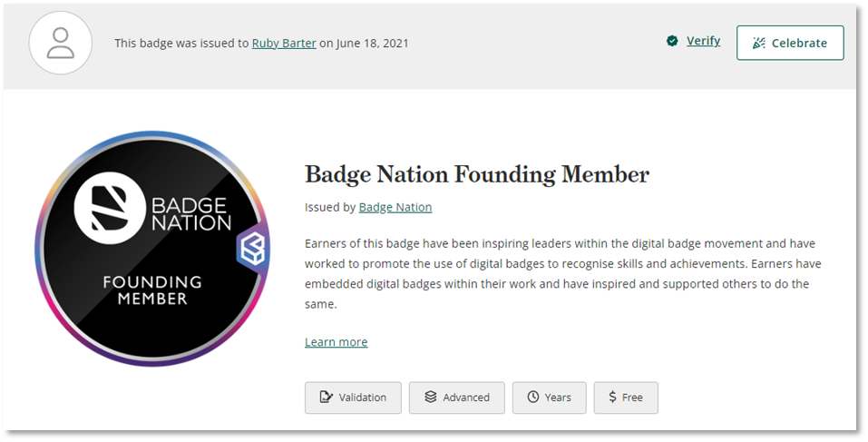Click the dollar sign icon beside Free
Screen dimensions: 868x442
(x=612, y=398)
